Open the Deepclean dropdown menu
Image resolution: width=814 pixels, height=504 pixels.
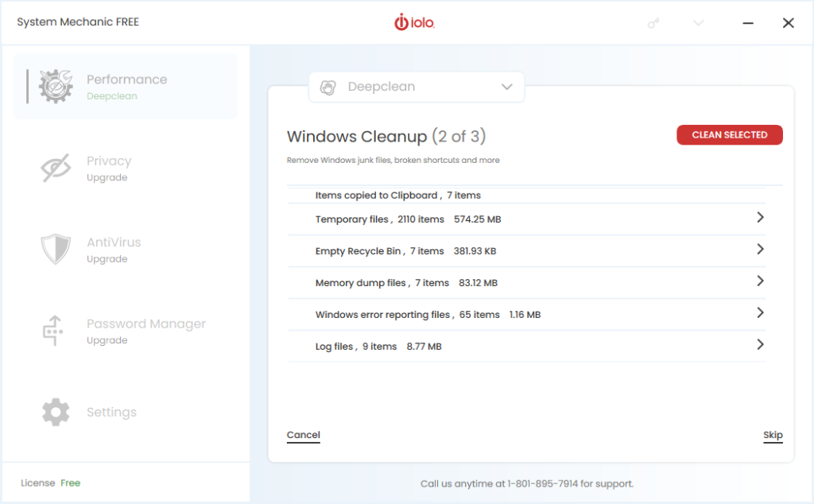506,87
